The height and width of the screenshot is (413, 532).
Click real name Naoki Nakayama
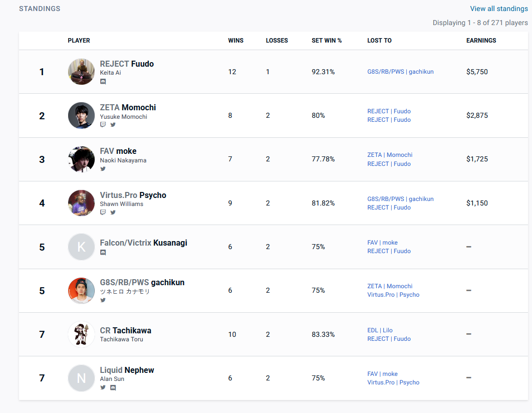123,160
